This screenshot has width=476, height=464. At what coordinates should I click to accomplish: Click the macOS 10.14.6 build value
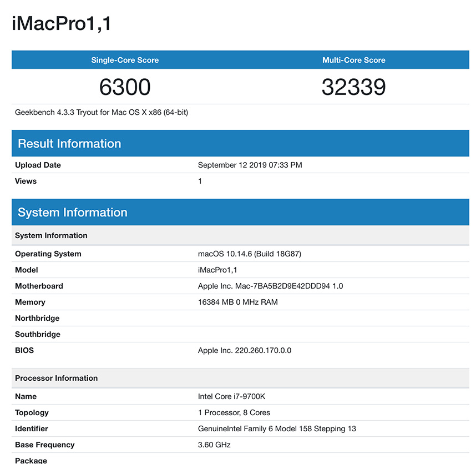pyautogui.click(x=249, y=254)
